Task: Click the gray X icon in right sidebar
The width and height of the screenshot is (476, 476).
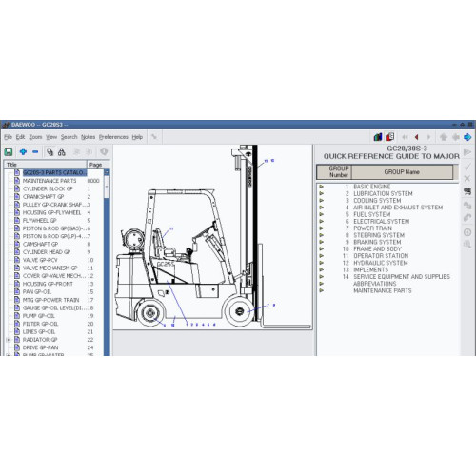Action: [467, 178]
